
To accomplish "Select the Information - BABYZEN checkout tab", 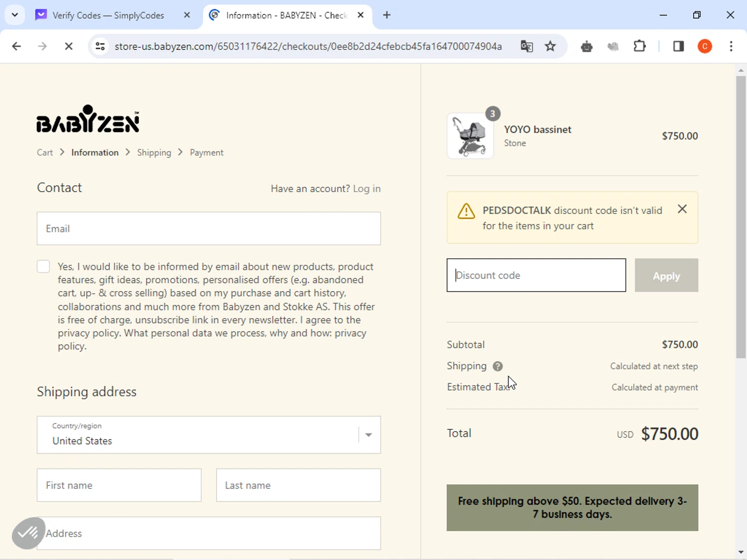I will coord(287,15).
